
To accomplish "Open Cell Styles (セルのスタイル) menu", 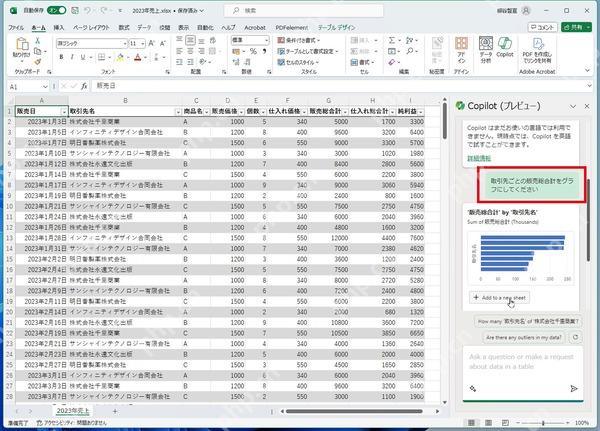I will (x=298, y=62).
